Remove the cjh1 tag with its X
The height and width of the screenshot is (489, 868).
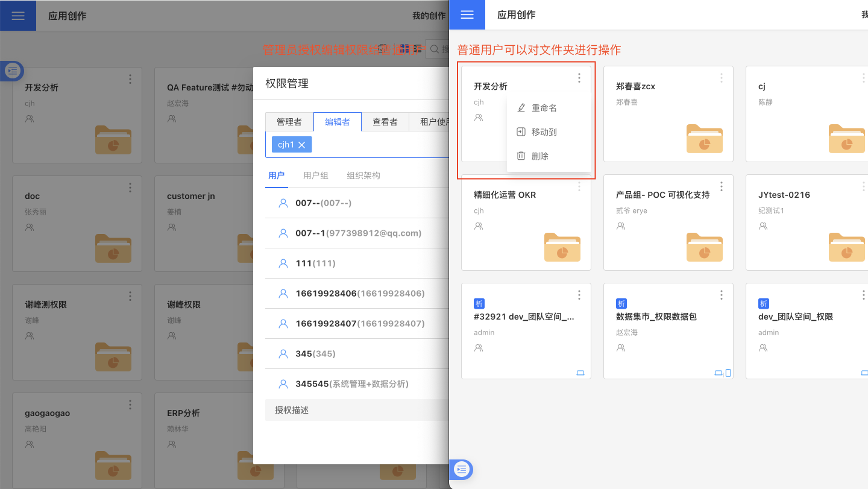click(302, 145)
